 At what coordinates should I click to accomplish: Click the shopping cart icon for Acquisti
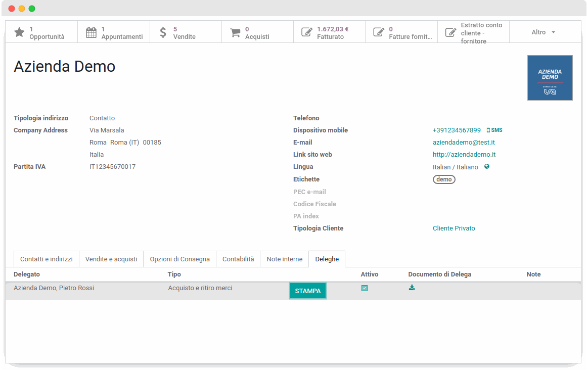tap(236, 31)
